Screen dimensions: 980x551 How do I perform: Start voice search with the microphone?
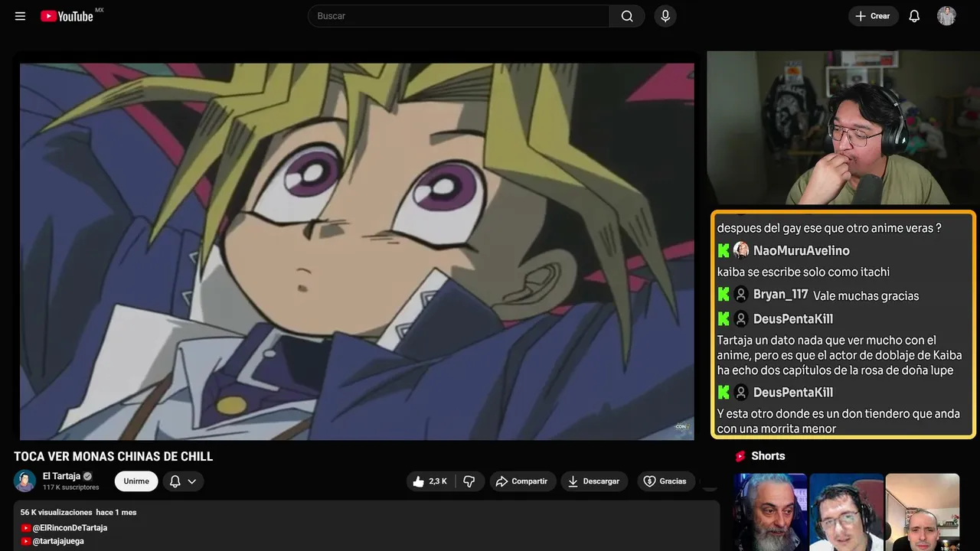(x=665, y=16)
